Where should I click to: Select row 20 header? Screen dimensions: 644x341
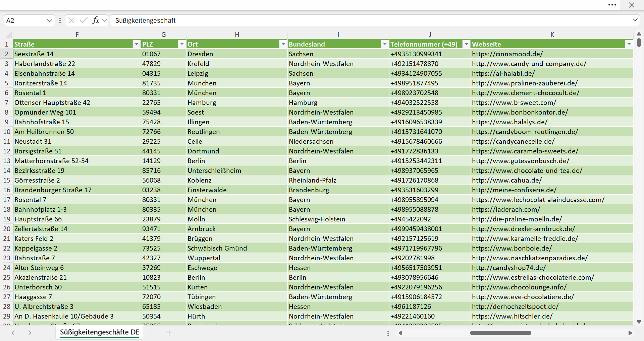pyautogui.click(x=6, y=229)
